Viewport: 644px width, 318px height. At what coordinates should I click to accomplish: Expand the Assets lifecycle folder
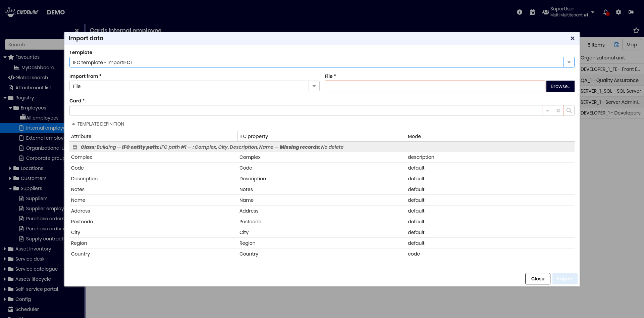point(5,279)
